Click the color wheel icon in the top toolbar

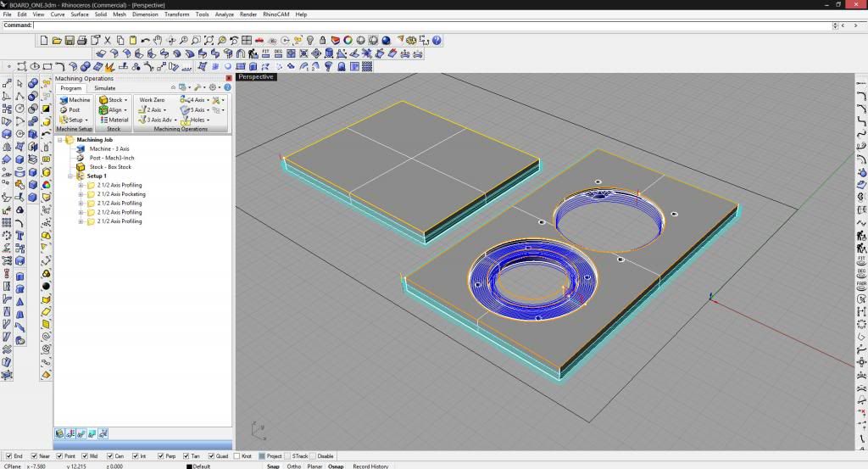coord(348,41)
